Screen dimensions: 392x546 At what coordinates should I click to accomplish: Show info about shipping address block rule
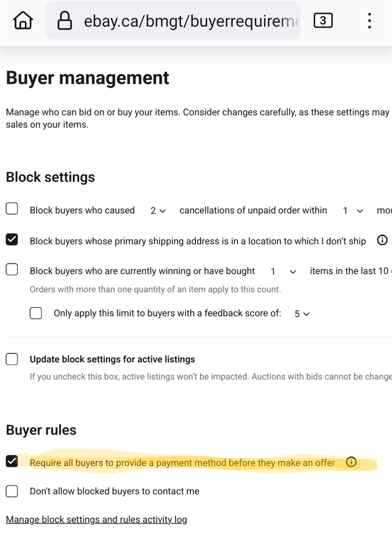pyautogui.click(x=382, y=240)
